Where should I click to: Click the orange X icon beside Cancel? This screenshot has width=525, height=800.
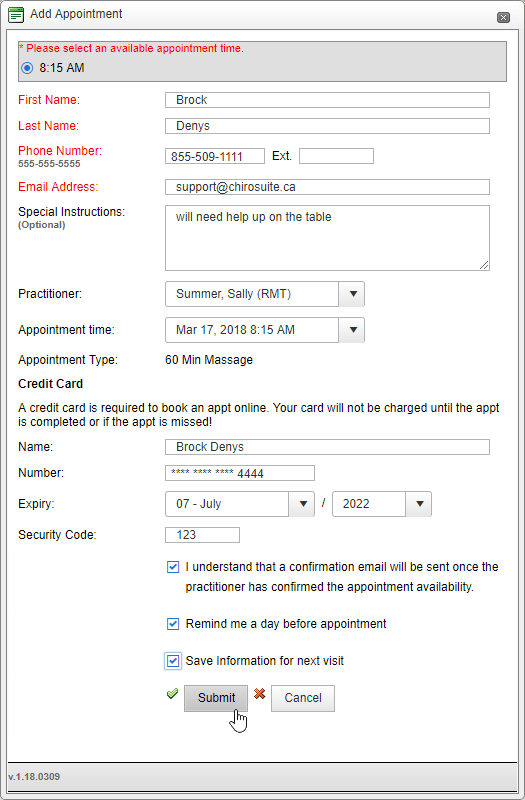[x=260, y=693]
